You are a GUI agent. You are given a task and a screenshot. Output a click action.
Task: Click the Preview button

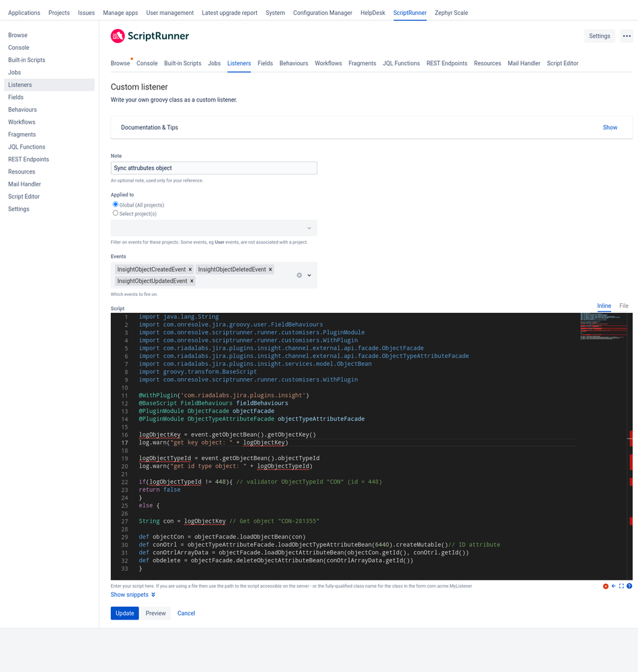pos(155,613)
